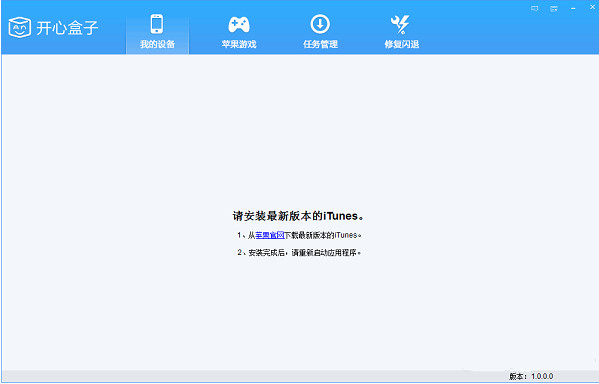Close the 开心盒子 window
599x384 pixels.
pyautogui.click(x=593, y=7)
